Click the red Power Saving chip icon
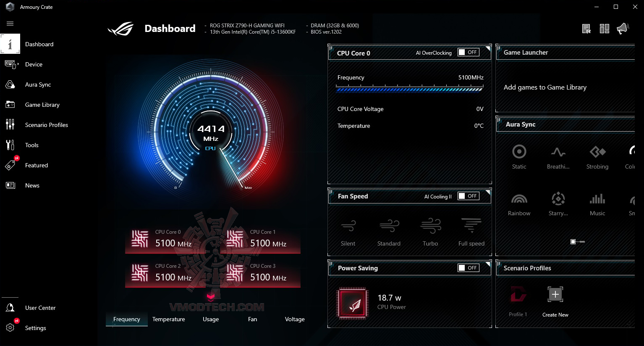644x346 pixels. tap(353, 303)
